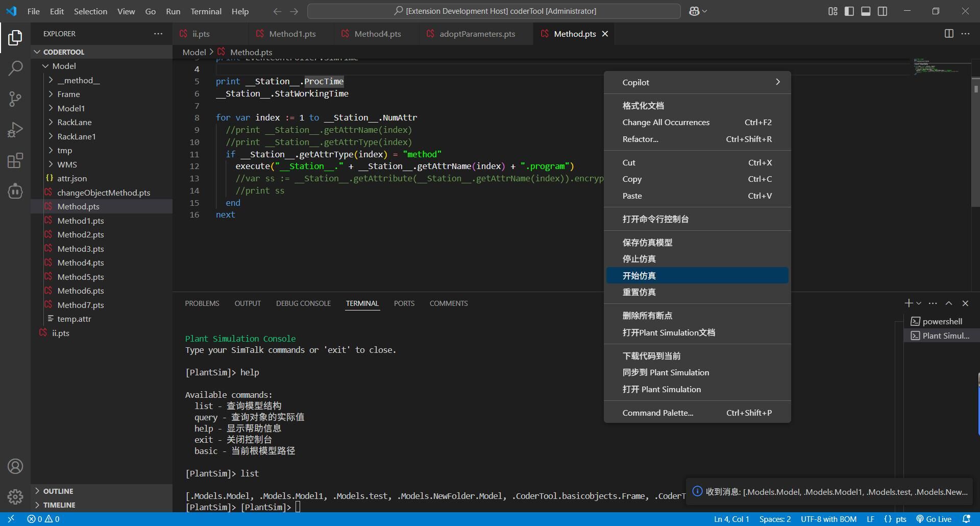
Task: Open the Accounts icon
Action: coord(15,466)
